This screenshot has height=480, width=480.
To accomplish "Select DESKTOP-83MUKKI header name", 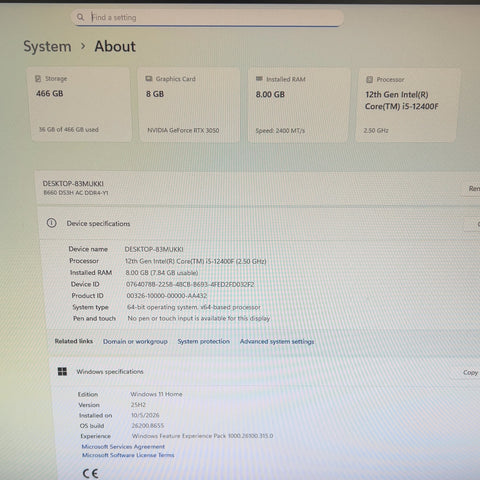I will coord(73,184).
